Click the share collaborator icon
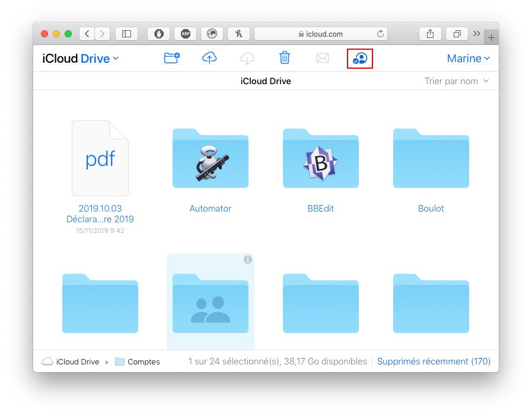Screen dimensions: 532x416 360,59
